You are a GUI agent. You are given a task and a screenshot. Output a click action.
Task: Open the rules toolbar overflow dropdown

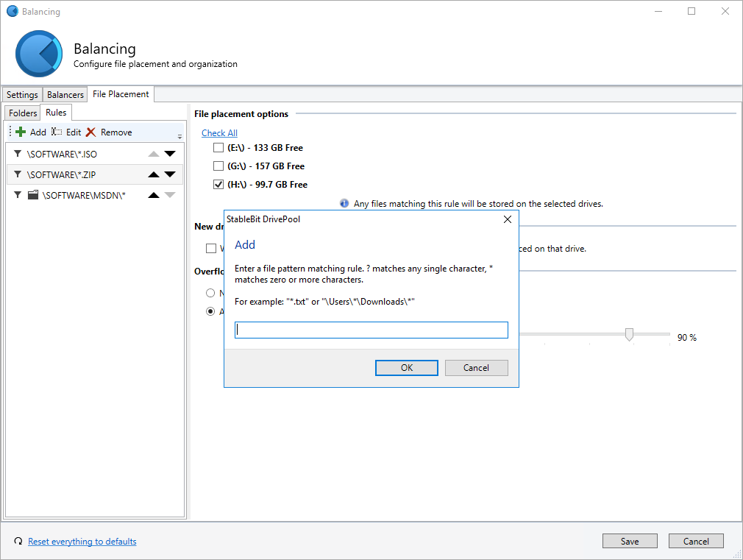[179, 136]
